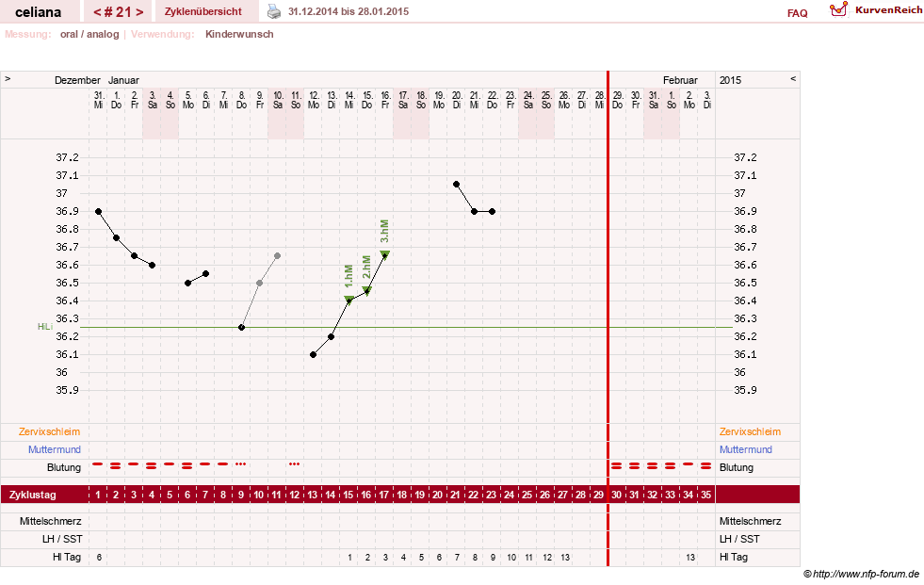Click the right-side Zervixschleim label
Screen dimensions: 924x585
coord(750,431)
